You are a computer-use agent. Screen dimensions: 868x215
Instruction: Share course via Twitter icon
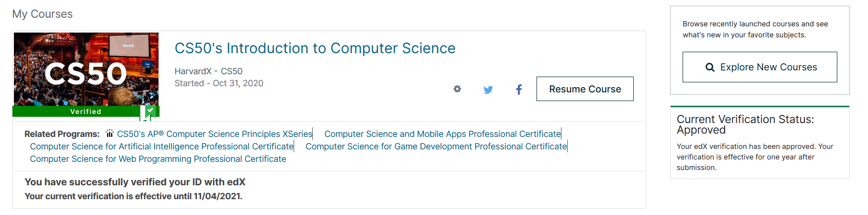[x=488, y=90]
